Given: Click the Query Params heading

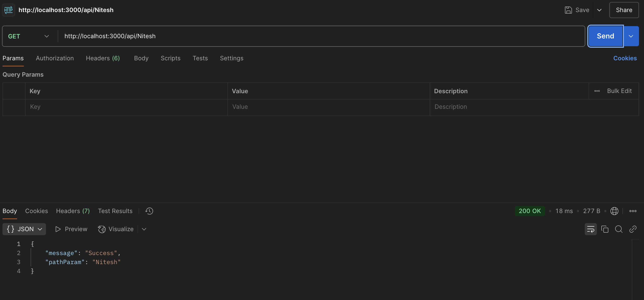Looking at the screenshot, I should pos(23,75).
